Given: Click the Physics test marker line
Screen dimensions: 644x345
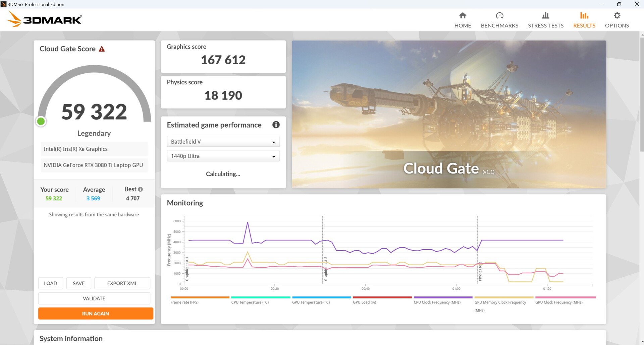Looking at the screenshot, I should click(477, 250).
